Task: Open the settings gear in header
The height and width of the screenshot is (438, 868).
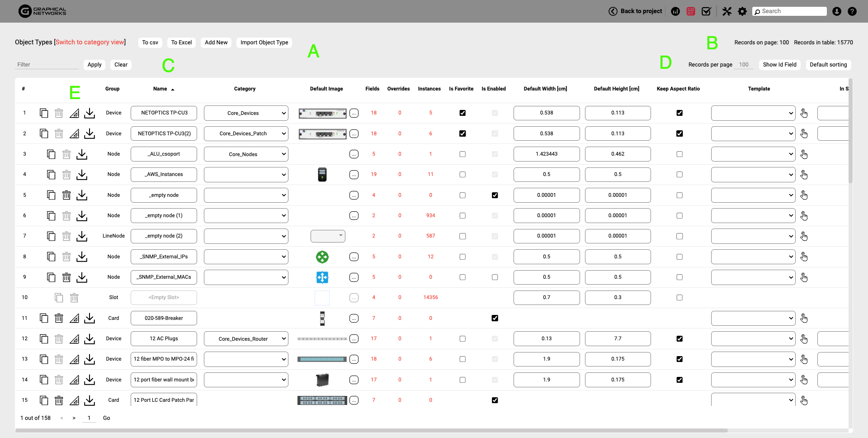Action: 742,11
